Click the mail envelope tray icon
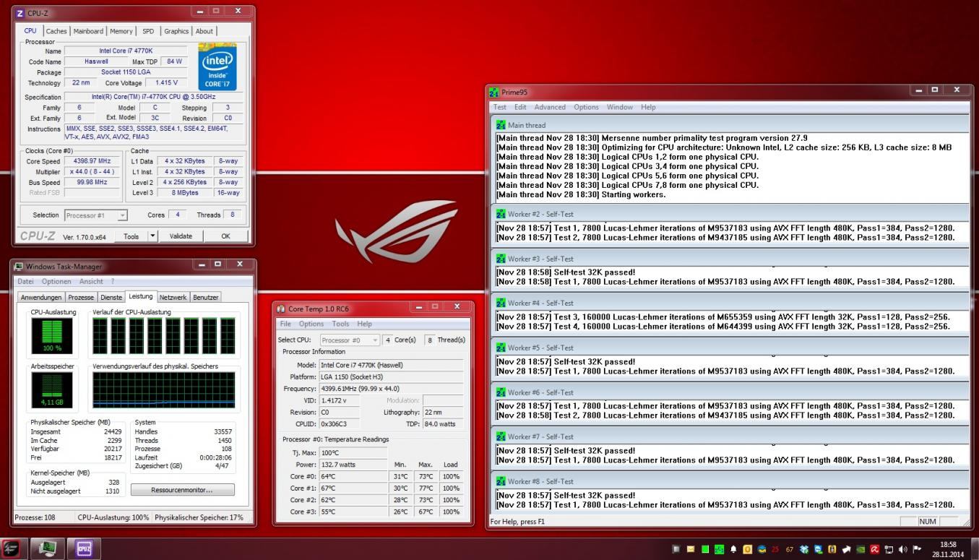This screenshot has height=560, width=979. click(x=691, y=549)
